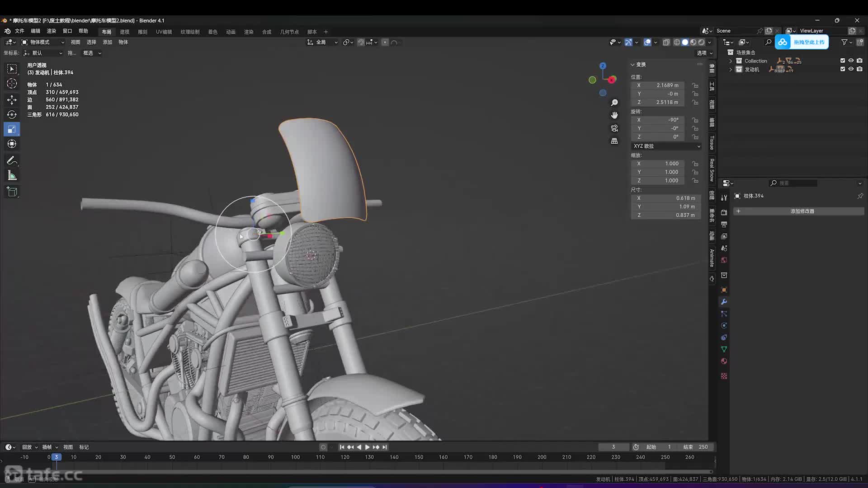Switch orthographic/perspective grid icon
The height and width of the screenshot is (488, 868).
614,141
